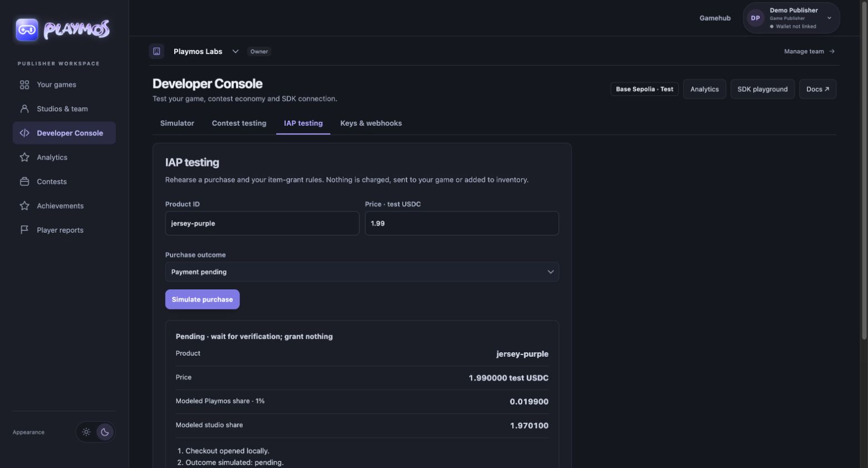Click the Manage team arrow icon
868x468 pixels.
coord(832,51)
